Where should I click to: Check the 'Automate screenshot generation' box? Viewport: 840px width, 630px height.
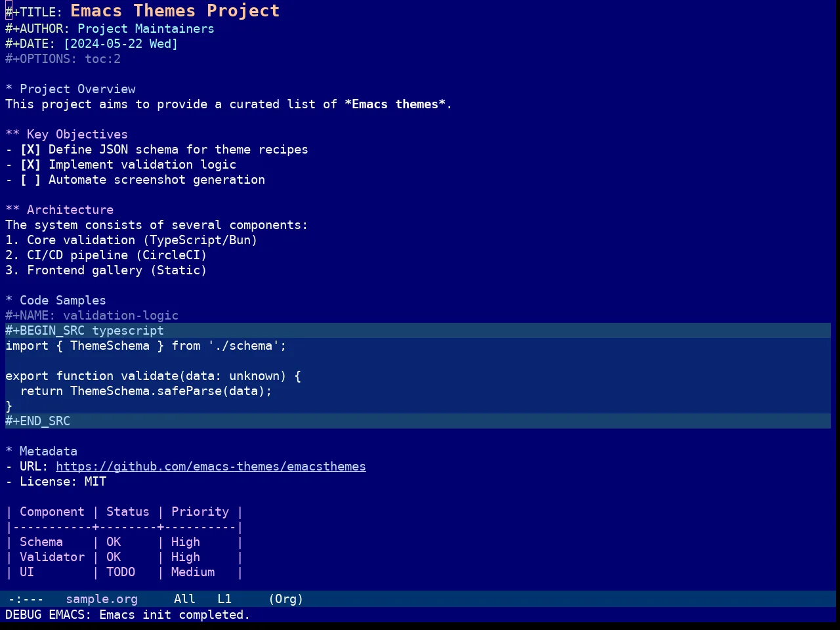[30, 180]
